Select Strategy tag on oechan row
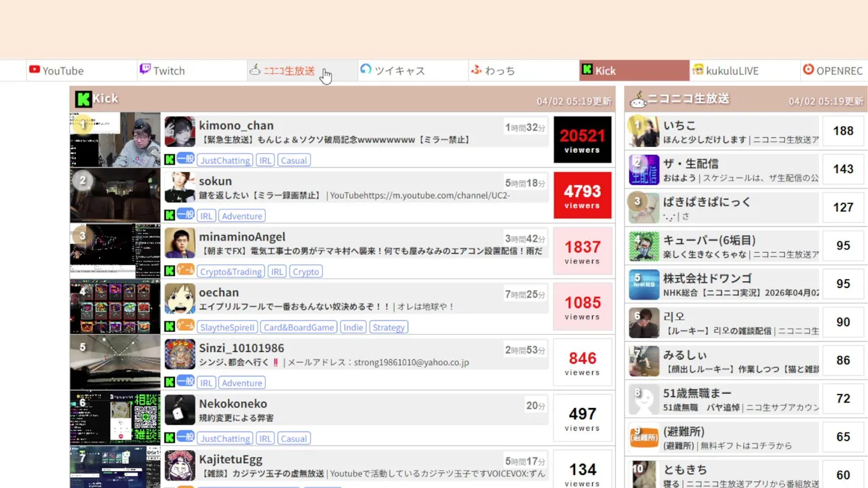Viewport: 868px width, 488px height. click(389, 327)
